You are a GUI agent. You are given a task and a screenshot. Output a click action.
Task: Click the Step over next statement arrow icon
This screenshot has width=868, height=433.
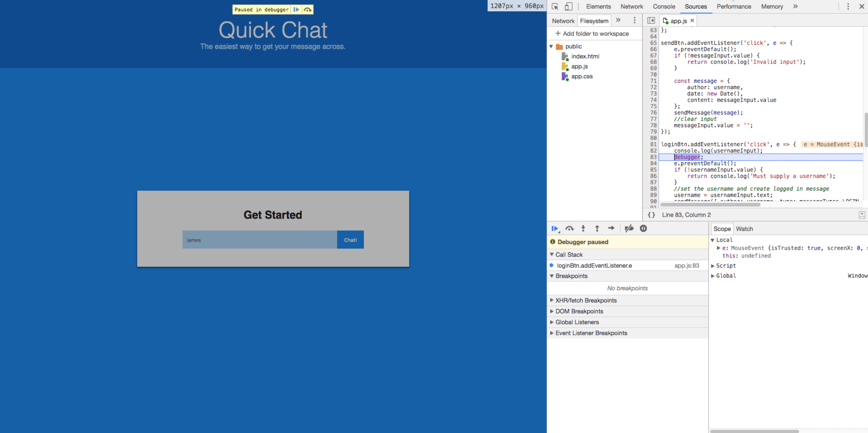click(x=611, y=228)
